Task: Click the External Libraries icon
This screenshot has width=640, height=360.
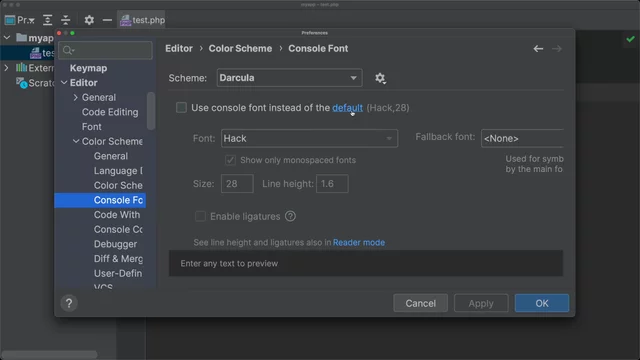Action: point(21,67)
